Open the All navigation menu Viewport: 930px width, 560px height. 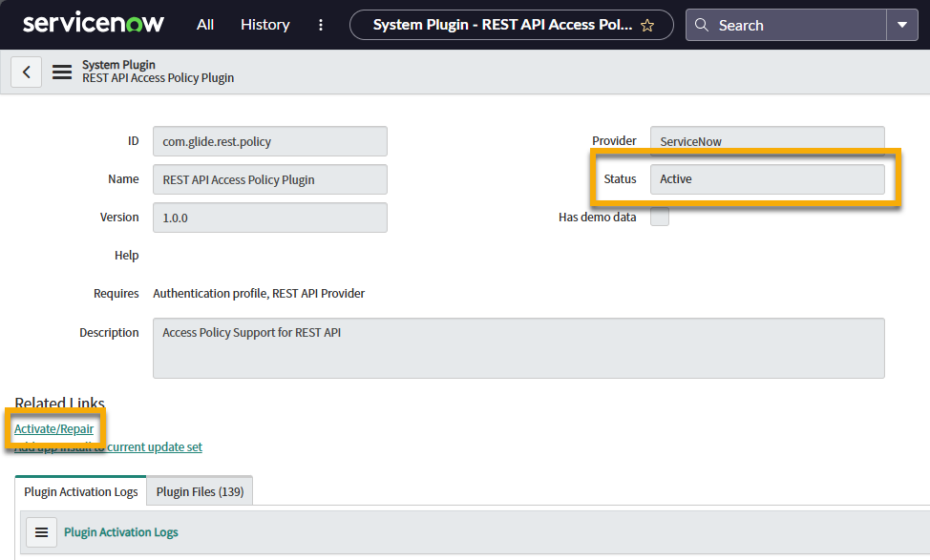point(204,25)
